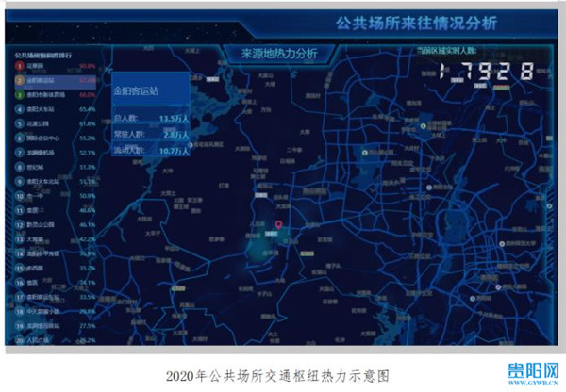Click the rank 16 circle badge
The image size is (566, 392).
[x=19, y=283]
